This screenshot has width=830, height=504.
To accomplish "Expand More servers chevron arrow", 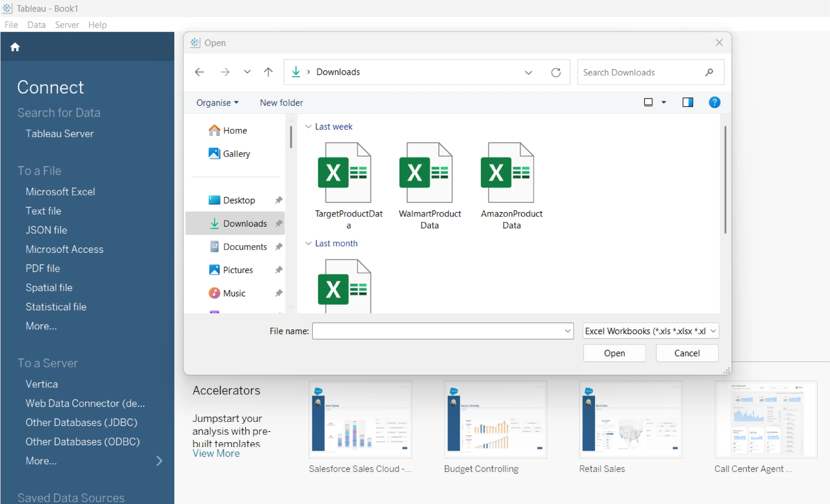I will 160,461.
